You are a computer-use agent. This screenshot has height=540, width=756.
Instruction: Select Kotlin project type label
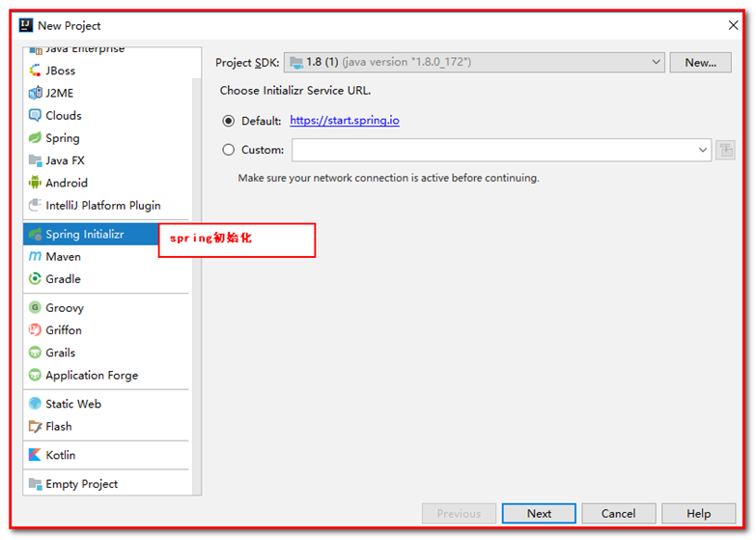(60, 455)
